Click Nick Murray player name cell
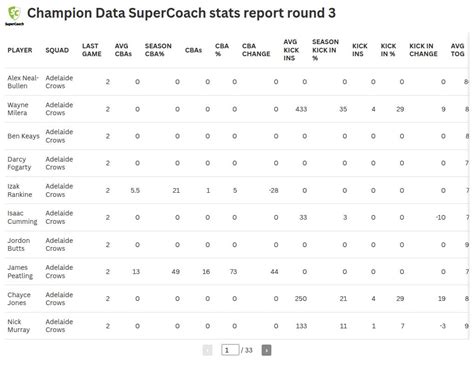This screenshot has height=365, width=474. click(x=19, y=326)
